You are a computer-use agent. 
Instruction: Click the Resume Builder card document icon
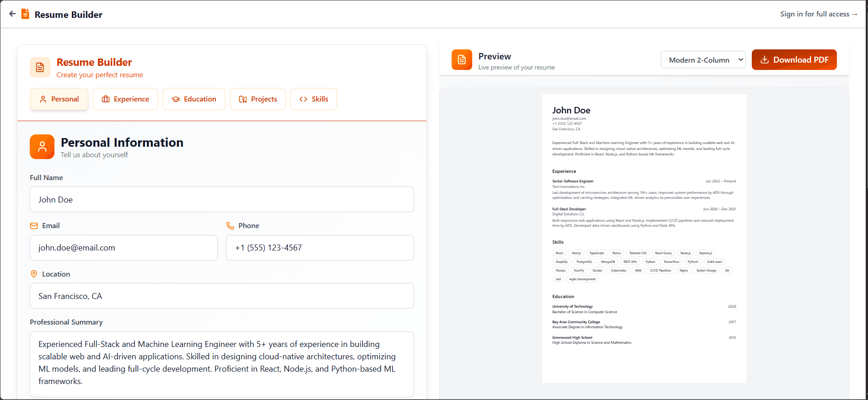pyautogui.click(x=40, y=68)
